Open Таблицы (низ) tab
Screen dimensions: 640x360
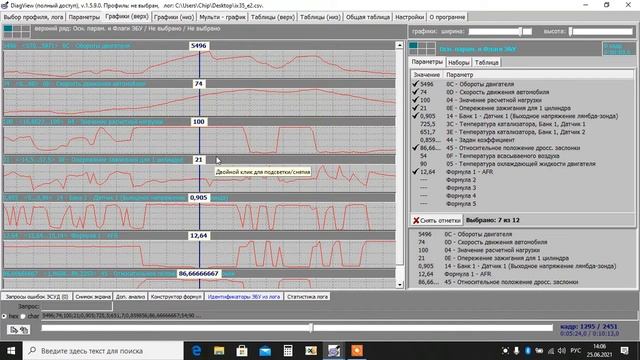pos(320,17)
